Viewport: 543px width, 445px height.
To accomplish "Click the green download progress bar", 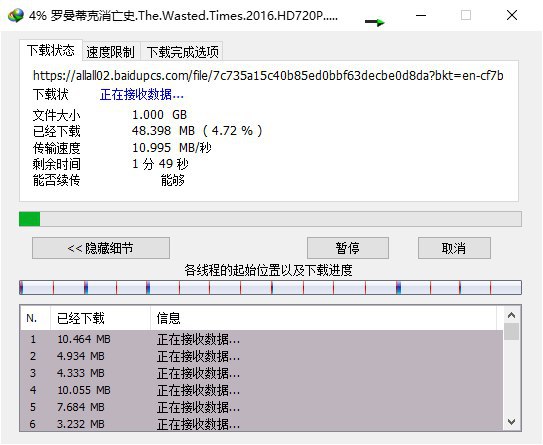I will [270, 219].
